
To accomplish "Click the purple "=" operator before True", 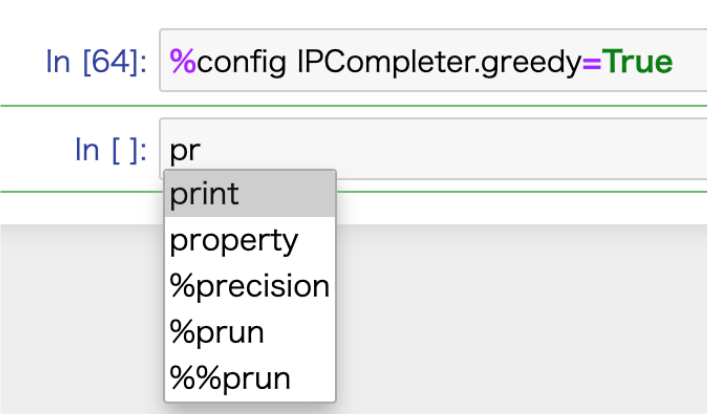I will coord(590,61).
